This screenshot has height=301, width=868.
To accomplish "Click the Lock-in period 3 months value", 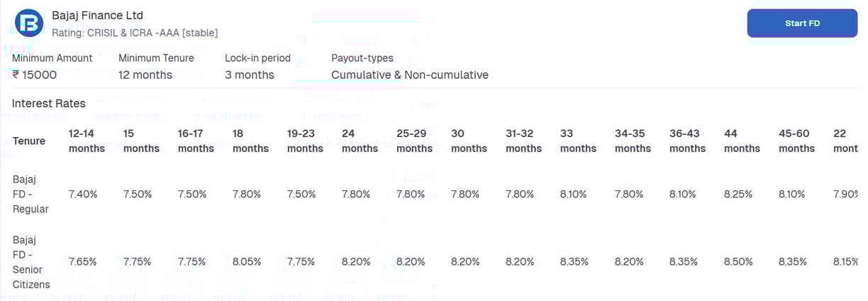I will (250, 75).
